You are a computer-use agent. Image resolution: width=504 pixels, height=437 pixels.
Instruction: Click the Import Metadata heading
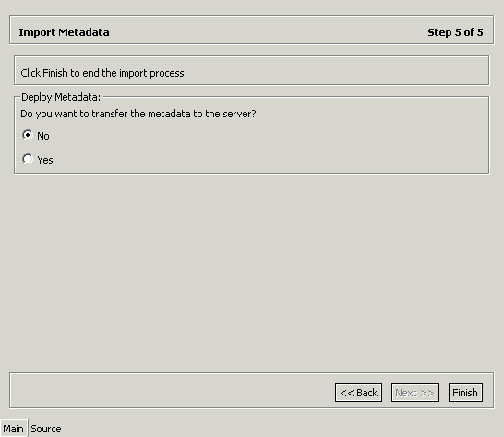tap(64, 32)
